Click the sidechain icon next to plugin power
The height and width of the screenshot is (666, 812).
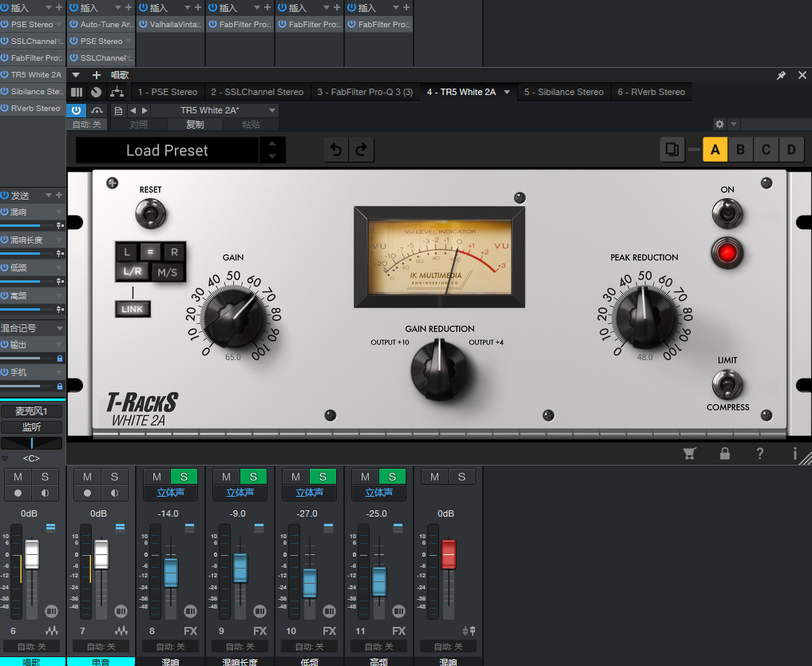pos(97,110)
